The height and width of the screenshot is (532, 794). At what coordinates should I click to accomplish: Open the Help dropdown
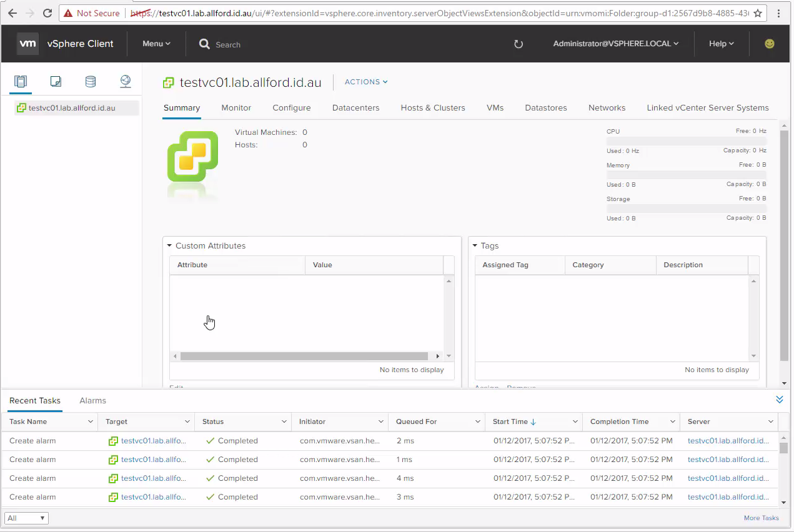coord(722,44)
